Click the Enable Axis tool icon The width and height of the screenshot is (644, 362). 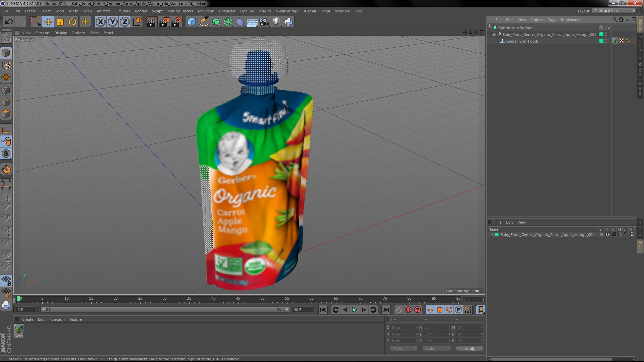(6, 129)
